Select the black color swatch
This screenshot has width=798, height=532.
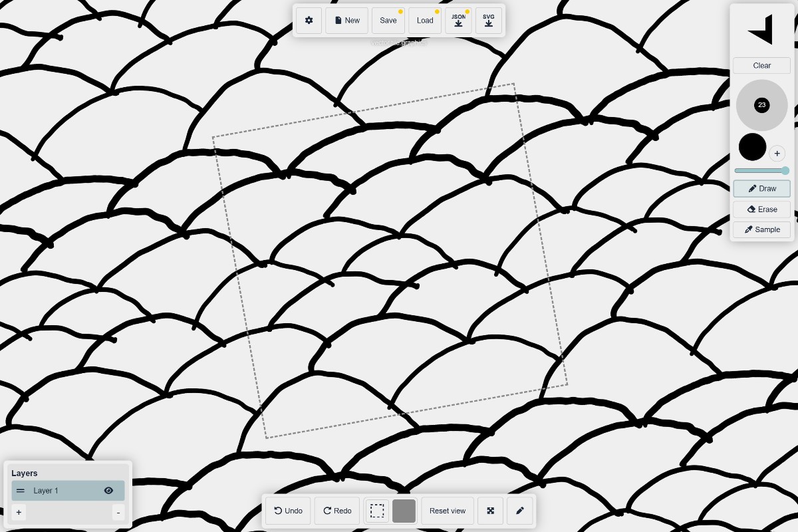tap(752, 146)
